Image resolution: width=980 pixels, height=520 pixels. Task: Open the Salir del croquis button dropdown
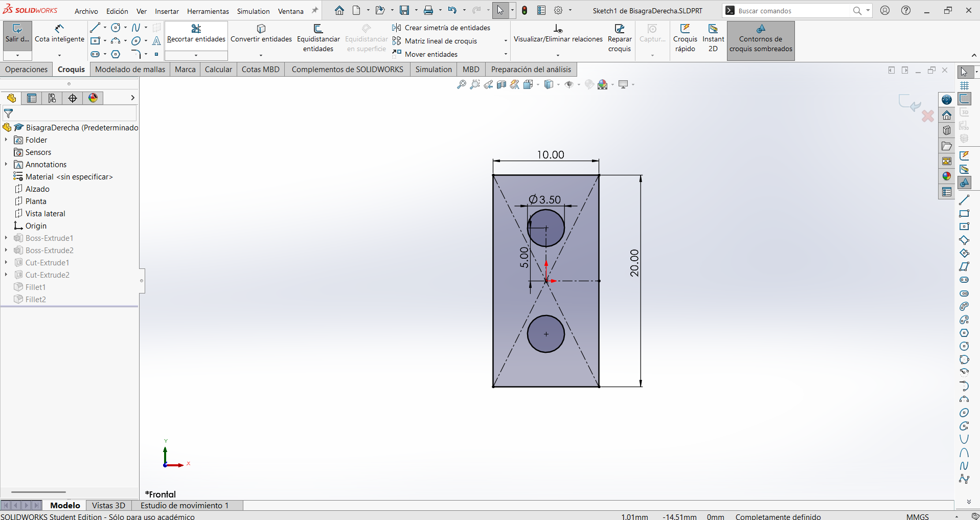click(17, 55)
